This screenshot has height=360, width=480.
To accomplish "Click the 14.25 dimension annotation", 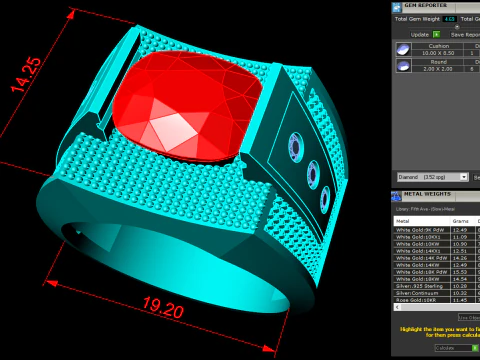I will 26,75.
